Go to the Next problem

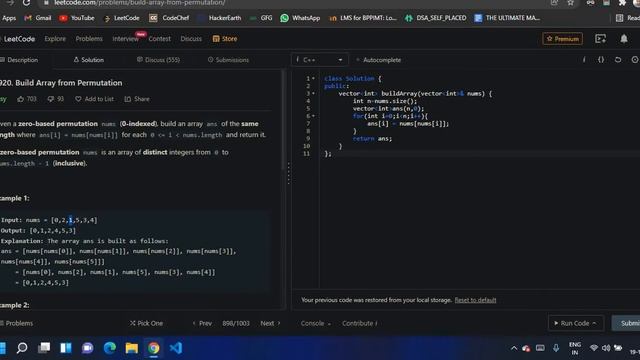click(x=271, y=323)
